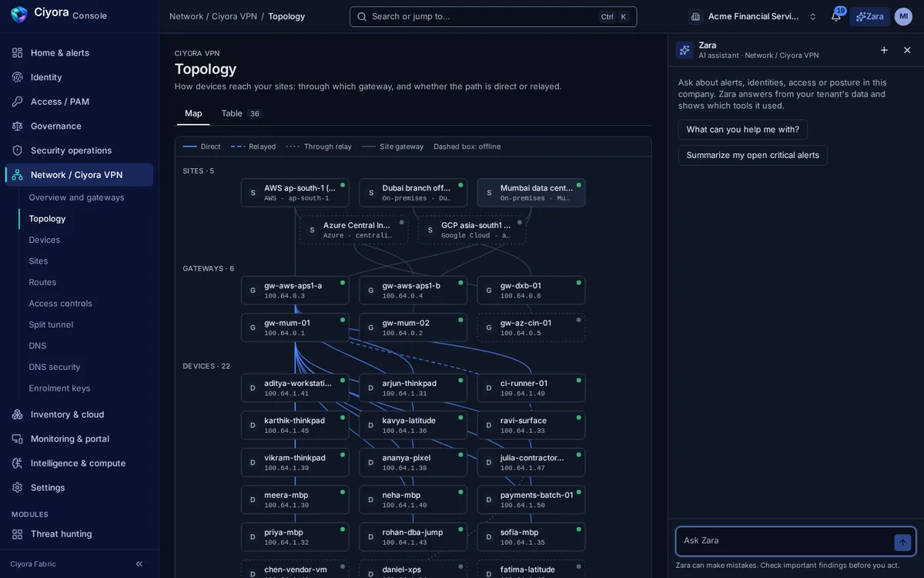
Task: Select GCP asia-south1 site node
Action: click(472, 230)
